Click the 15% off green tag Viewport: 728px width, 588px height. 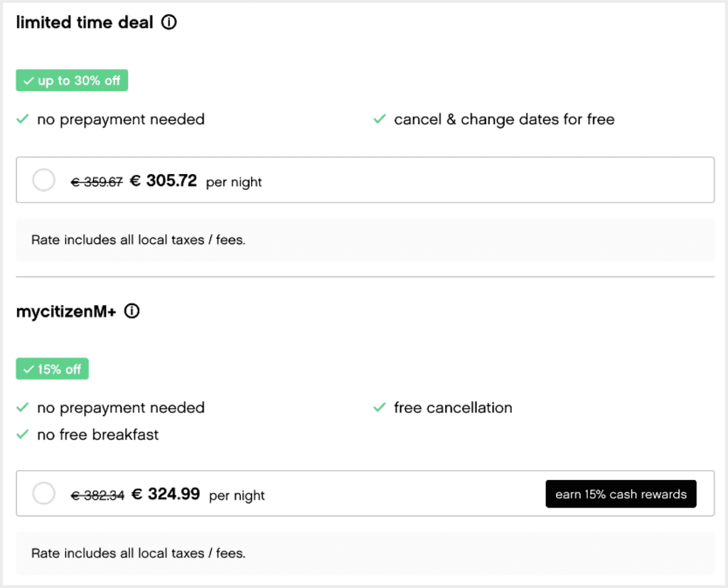tap(52, 369)
